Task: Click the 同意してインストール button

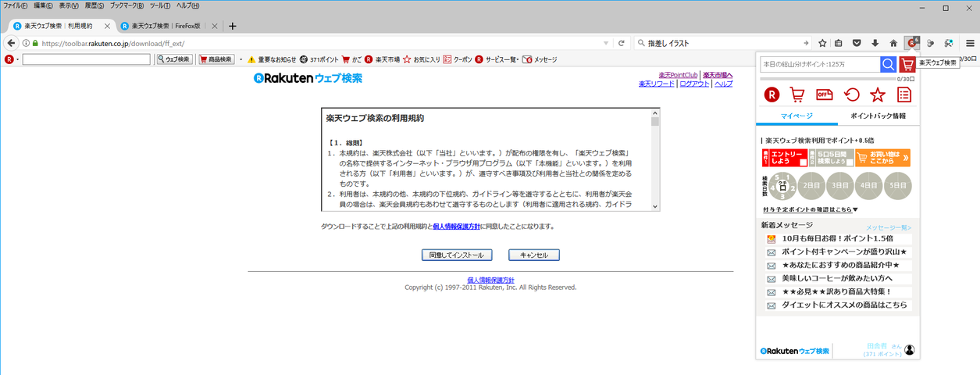Action: 457,255
